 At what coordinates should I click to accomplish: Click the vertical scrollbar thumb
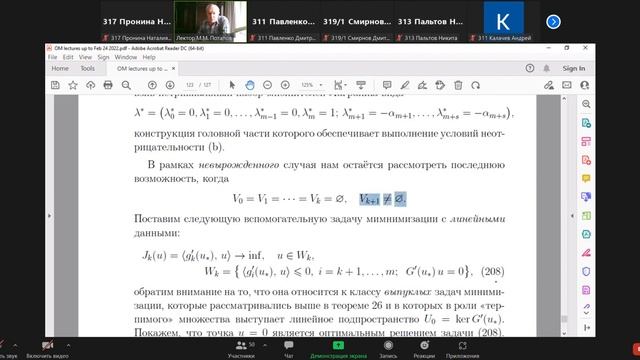click(564, 319)
